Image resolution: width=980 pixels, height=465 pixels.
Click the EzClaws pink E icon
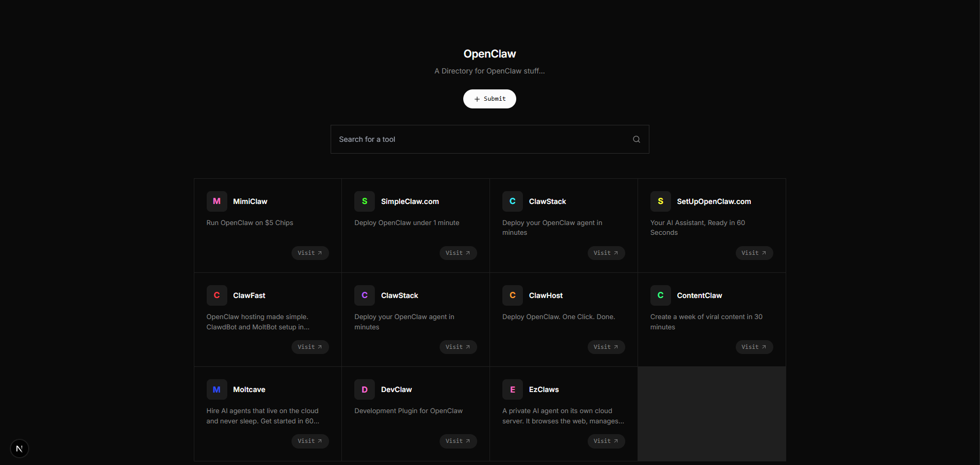coord(513,389)
